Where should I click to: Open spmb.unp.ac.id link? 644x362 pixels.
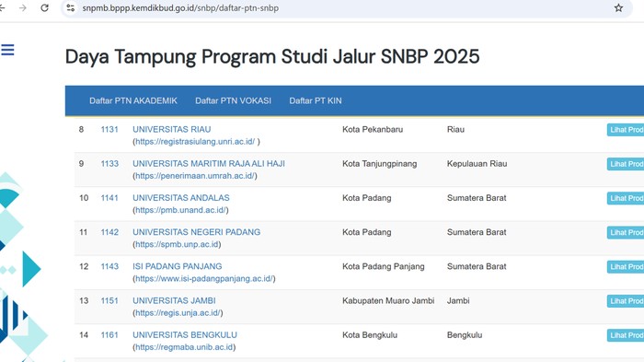(177, 244)
